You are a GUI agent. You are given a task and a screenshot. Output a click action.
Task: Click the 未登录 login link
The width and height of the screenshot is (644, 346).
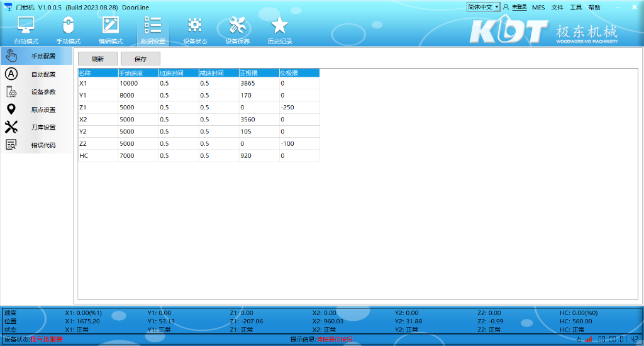(519, 8)
